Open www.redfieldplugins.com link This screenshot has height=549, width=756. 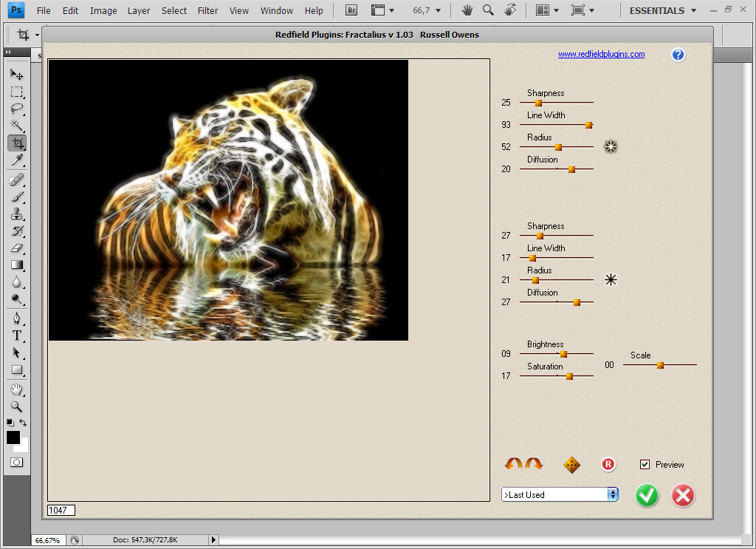(x=601, y=54)
